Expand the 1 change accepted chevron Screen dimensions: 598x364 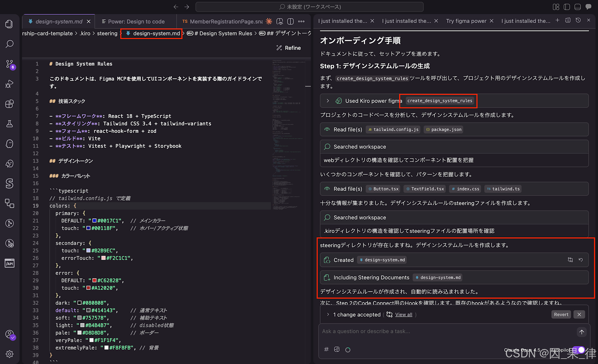[x=328, y=314]
